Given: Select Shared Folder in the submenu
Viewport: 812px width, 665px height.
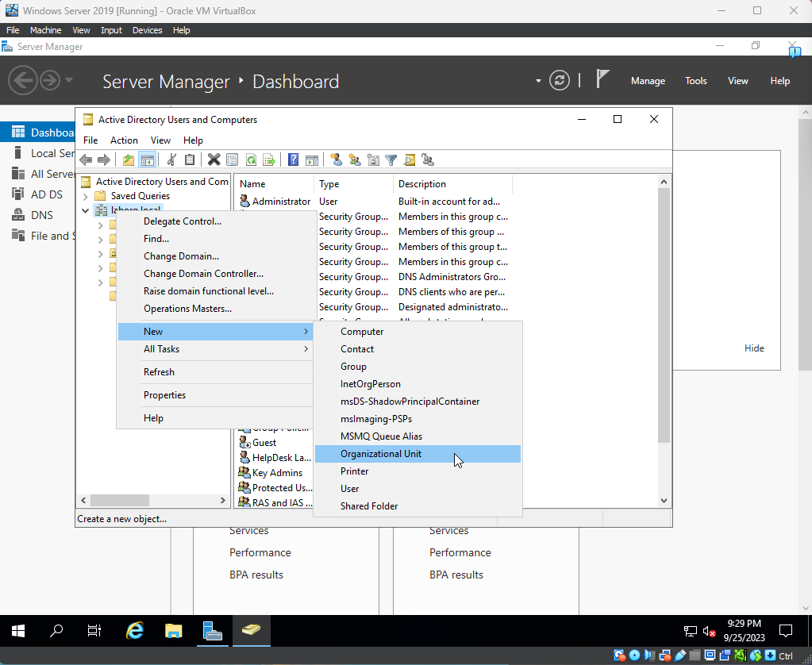Looking at the screenshot, I should tap(418, 506).
